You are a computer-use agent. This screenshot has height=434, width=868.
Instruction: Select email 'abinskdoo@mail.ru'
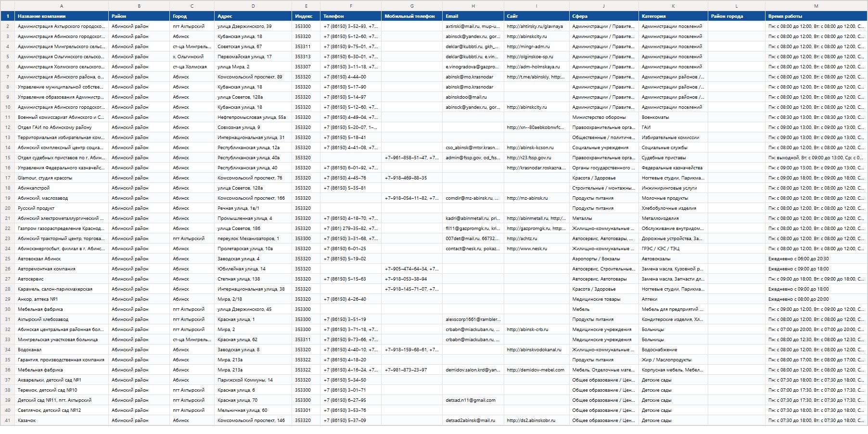(473, 97)
